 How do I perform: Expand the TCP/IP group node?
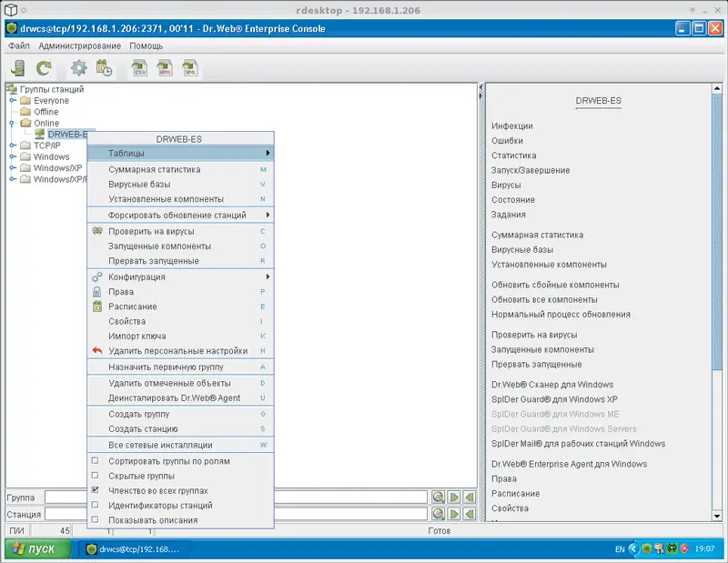pyautogui.click(x=13, y=146)
